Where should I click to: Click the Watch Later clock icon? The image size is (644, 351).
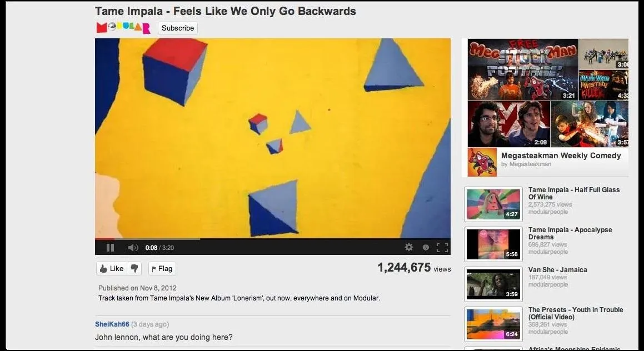[426, 247]
